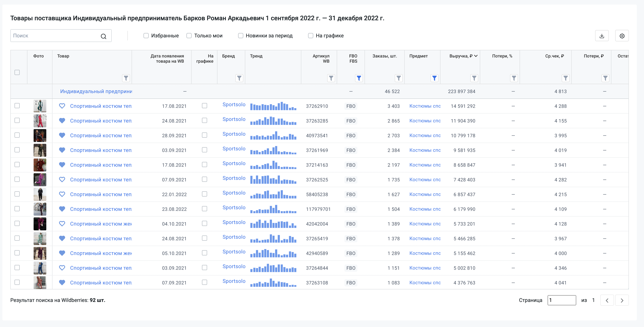Toggle favorite heart for article 37262910
This screenshot has height=327, width=644.
(x=62, y=106)
